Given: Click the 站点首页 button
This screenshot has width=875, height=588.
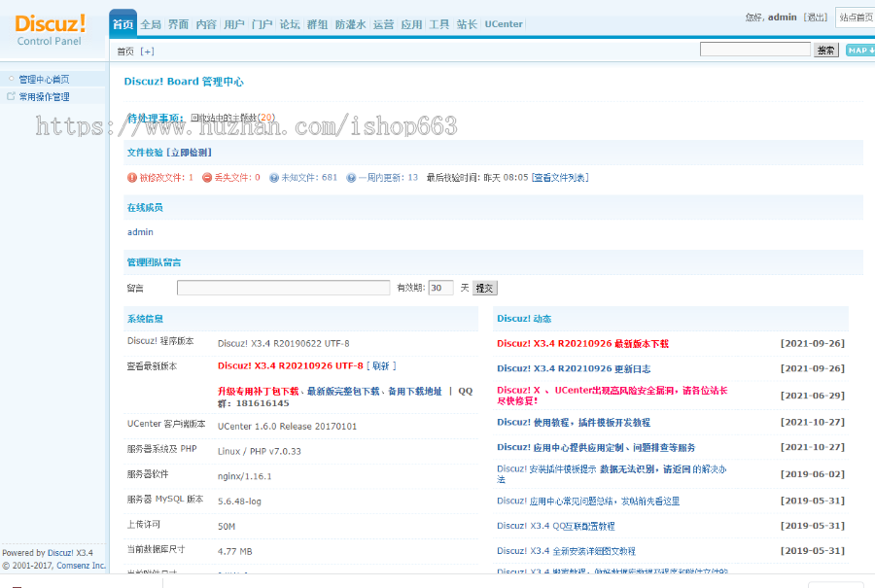Looking at the screenshot, I should 856,17.
